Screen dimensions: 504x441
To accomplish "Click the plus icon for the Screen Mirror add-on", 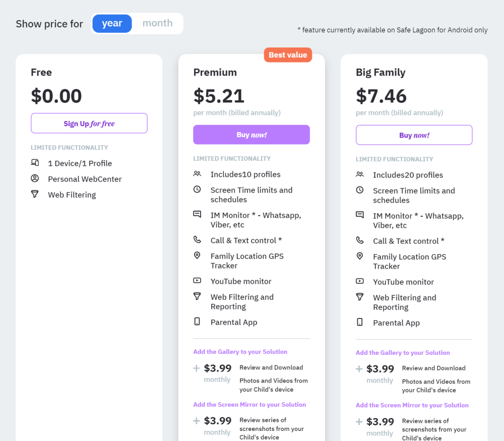I will [196, 422].
